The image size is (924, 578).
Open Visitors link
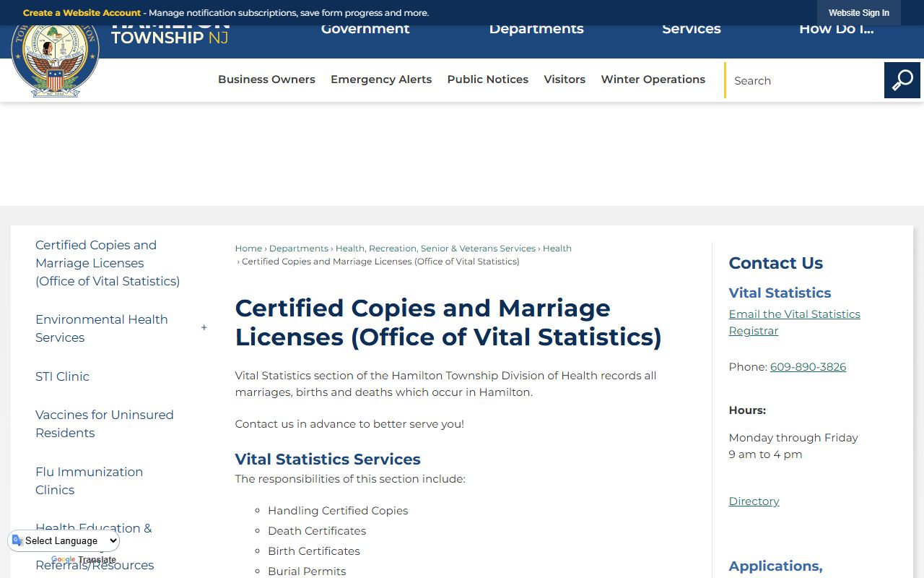(565, 79)
